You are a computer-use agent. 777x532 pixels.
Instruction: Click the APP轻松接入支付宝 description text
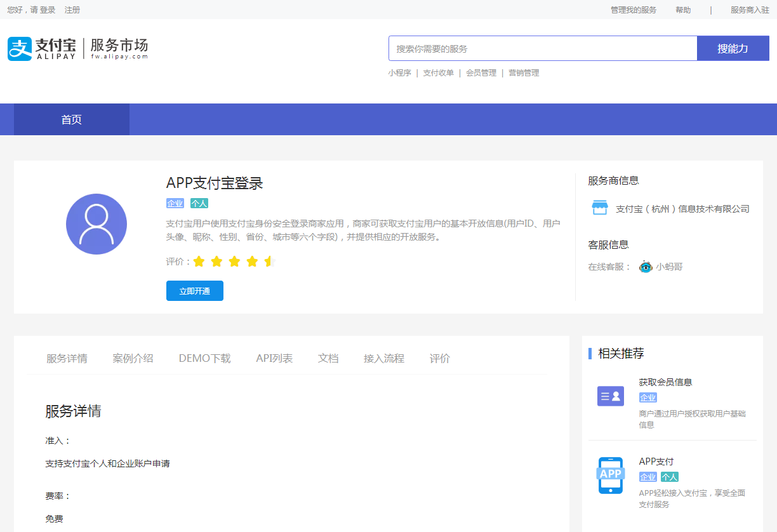point(692,498)
